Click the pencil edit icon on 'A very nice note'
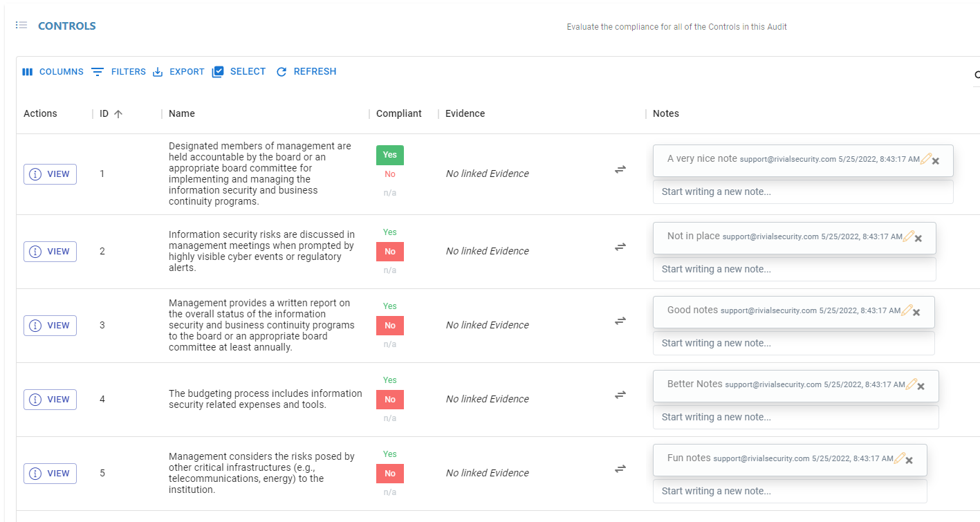 coord(926,159)
